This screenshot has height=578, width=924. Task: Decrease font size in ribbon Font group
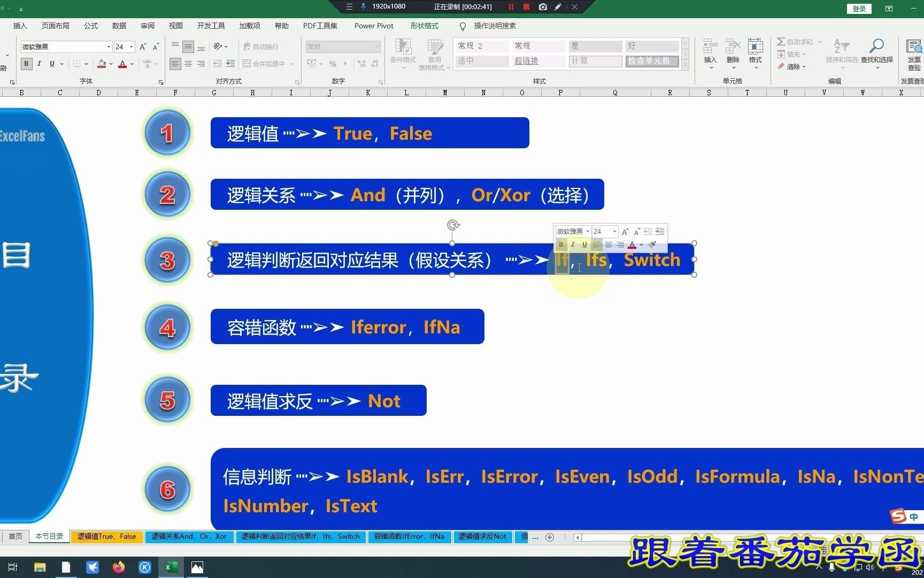point(156,47)
